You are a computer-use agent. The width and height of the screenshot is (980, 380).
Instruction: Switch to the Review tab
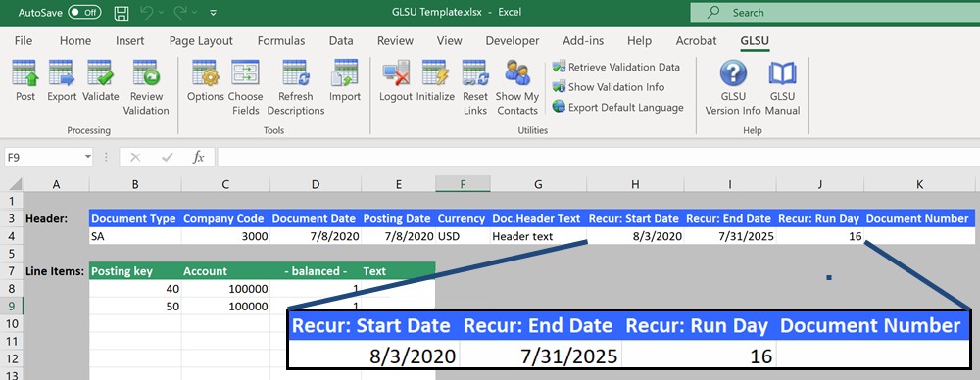[395, 40]
